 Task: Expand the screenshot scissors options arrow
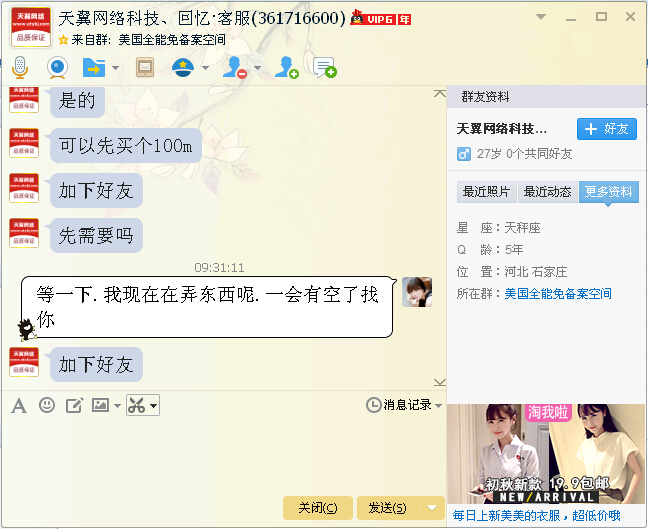click(x=153, y=406)
